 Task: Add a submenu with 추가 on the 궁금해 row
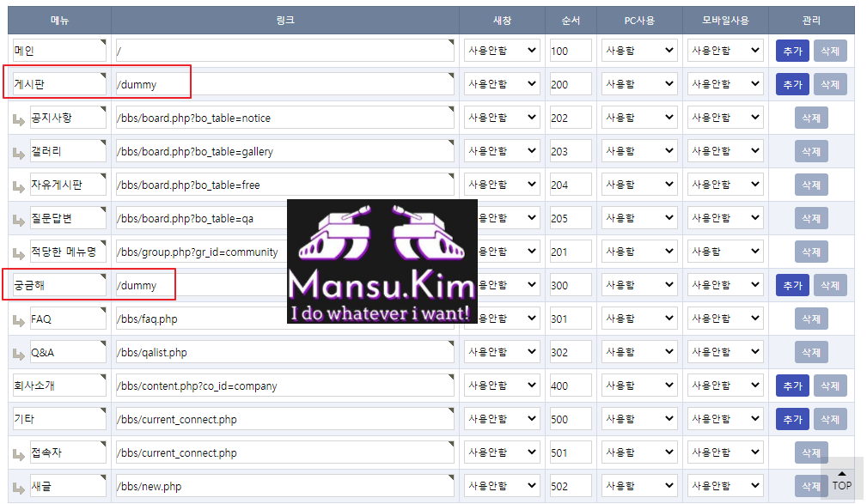tap(792, 285)
